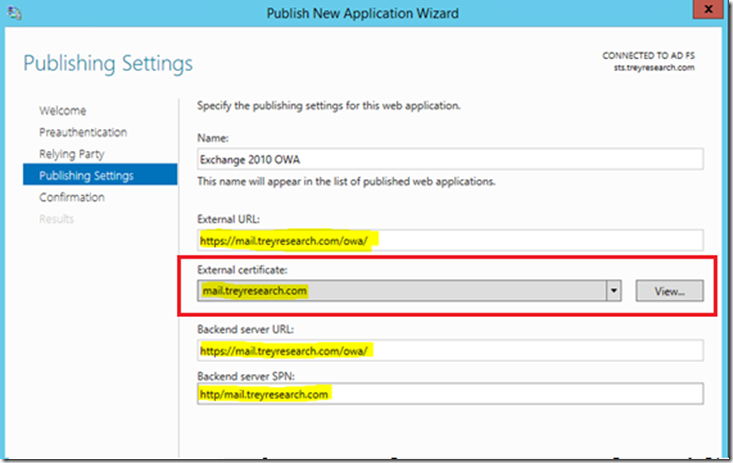
Task: Click the 'External certificate:' label
Action: pyautogui.click(x=242, y=270)
